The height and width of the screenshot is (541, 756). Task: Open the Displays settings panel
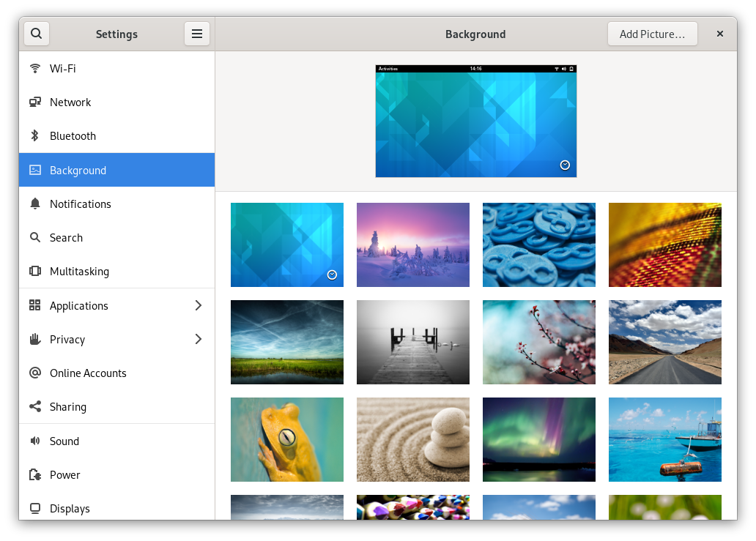(x=70, y=509)
